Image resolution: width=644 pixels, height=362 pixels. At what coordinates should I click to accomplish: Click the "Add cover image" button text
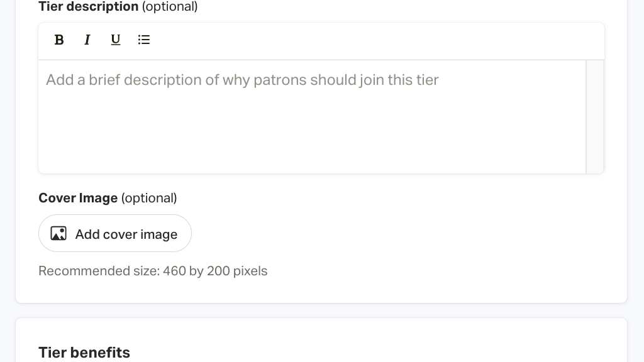click(126, 234)
